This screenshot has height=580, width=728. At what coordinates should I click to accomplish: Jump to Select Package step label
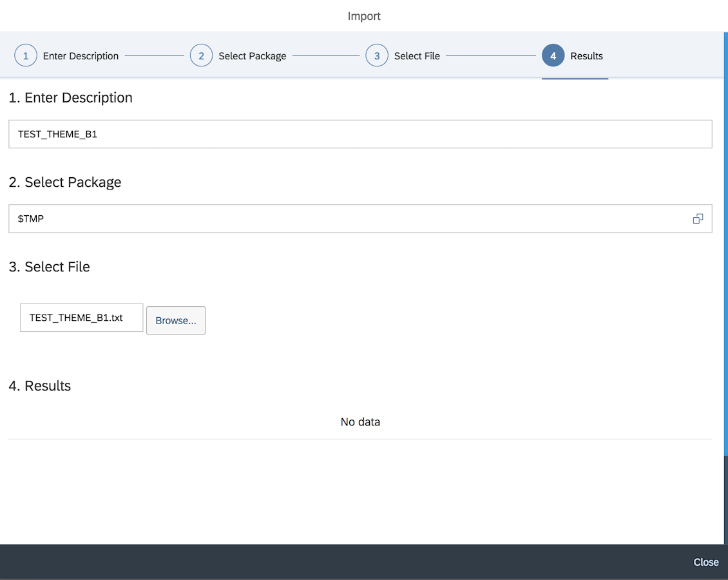[252, 56]
